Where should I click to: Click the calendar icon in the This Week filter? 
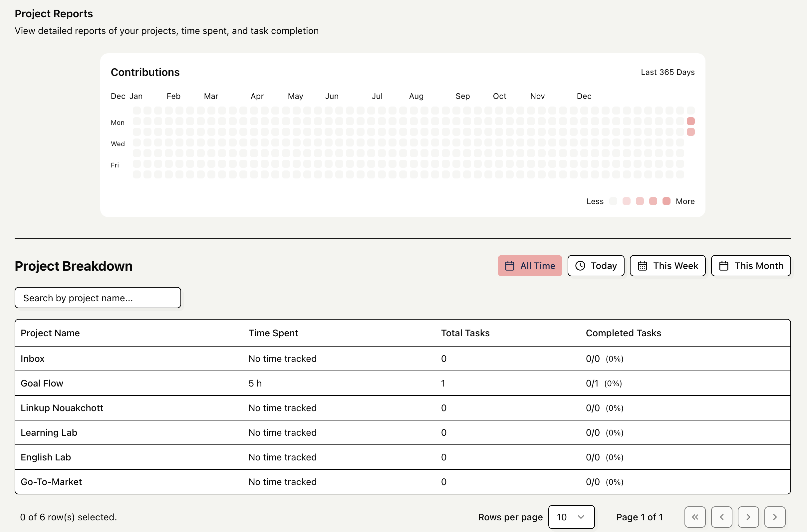[x=643, y=266]
